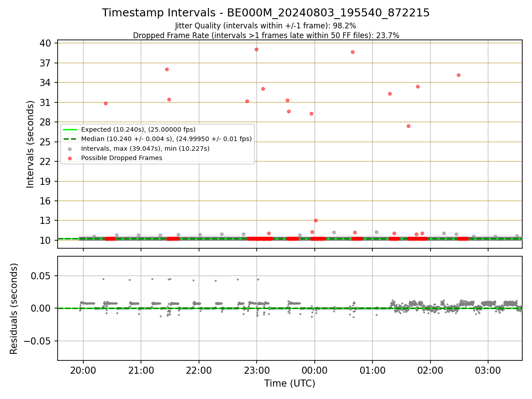Viewport: 532px width, 399px height.
Task: Click the x-axis tick label '02:00'
Action: click(x=430, y=371)
